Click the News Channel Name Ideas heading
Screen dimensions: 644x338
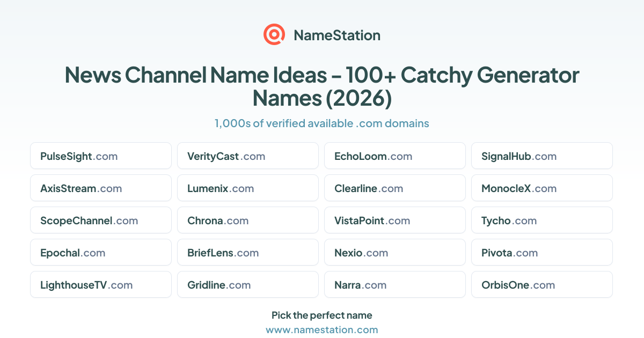[322, 86]
